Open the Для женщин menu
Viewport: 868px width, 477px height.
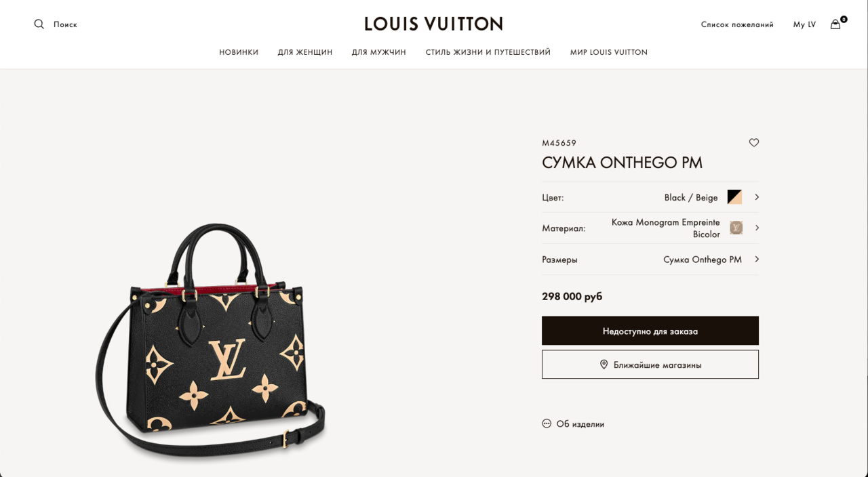point(305,52)
